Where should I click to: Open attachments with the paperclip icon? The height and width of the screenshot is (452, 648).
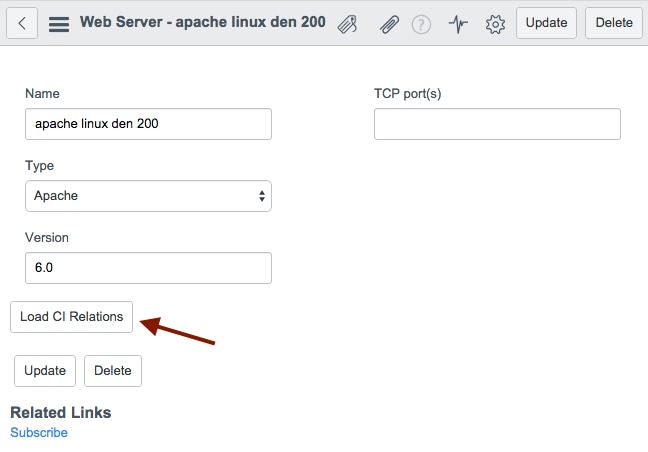(389, 24)
